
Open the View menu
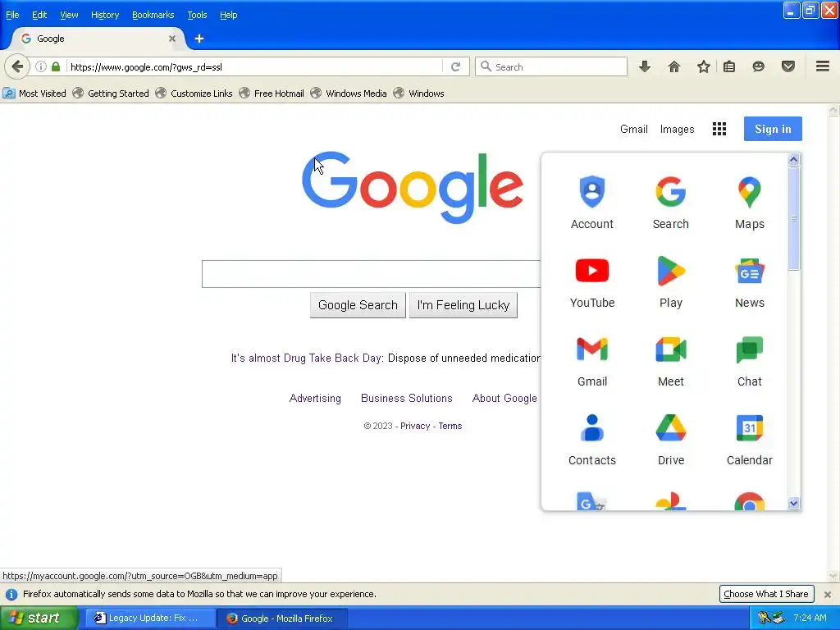pos(69,15)
